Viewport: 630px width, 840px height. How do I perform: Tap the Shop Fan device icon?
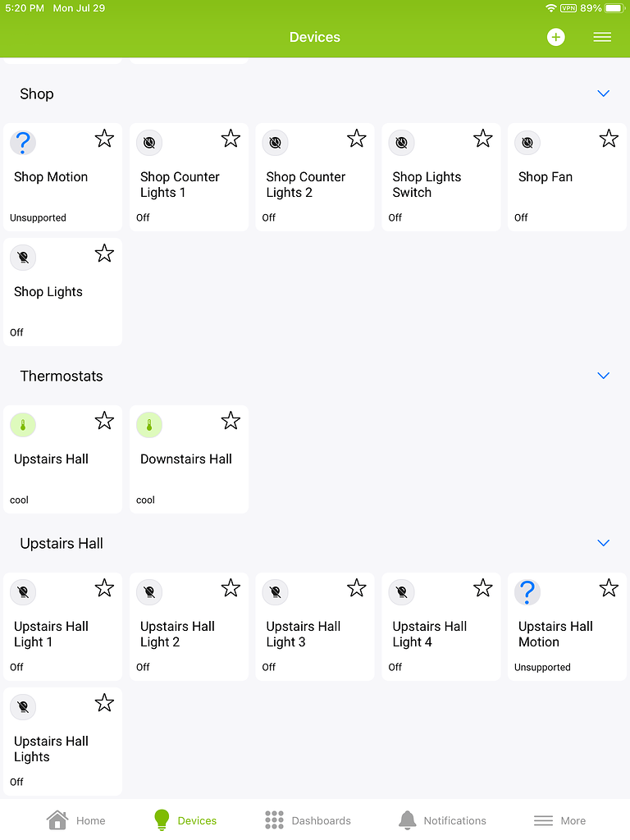[527, 143]
